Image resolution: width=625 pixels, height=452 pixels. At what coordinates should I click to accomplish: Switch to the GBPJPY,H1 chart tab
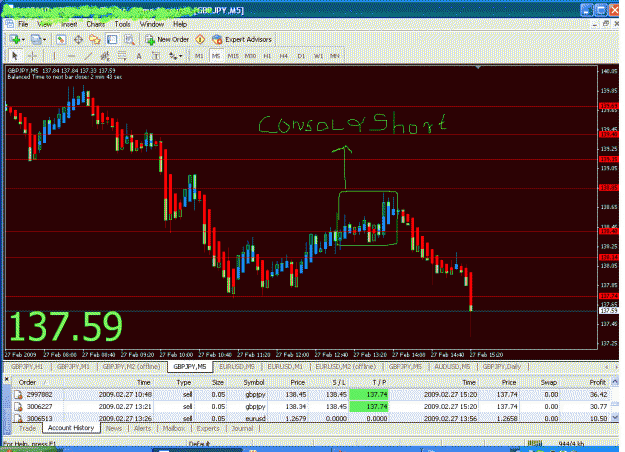coord(27,367)
